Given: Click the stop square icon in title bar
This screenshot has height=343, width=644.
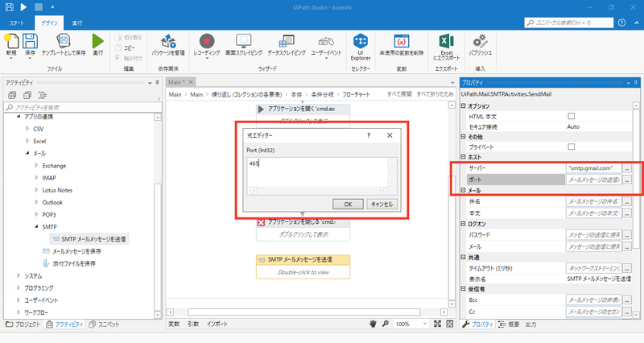Looking at the screenshot, I should (x=38, y=7).
